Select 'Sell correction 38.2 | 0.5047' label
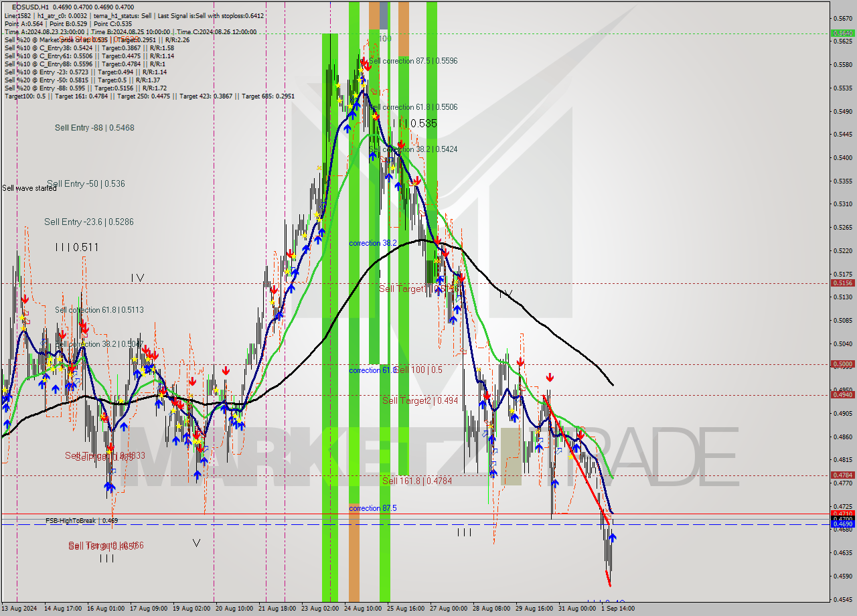 (99, 344)
